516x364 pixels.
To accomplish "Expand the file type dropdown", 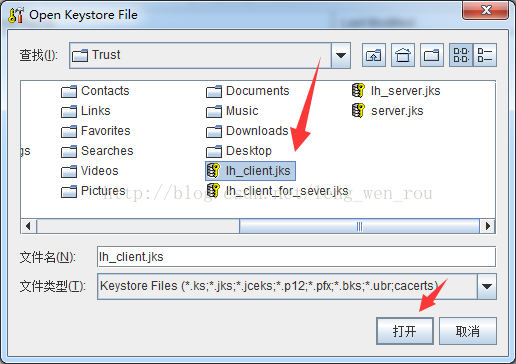I will click(x=487, y=286).
